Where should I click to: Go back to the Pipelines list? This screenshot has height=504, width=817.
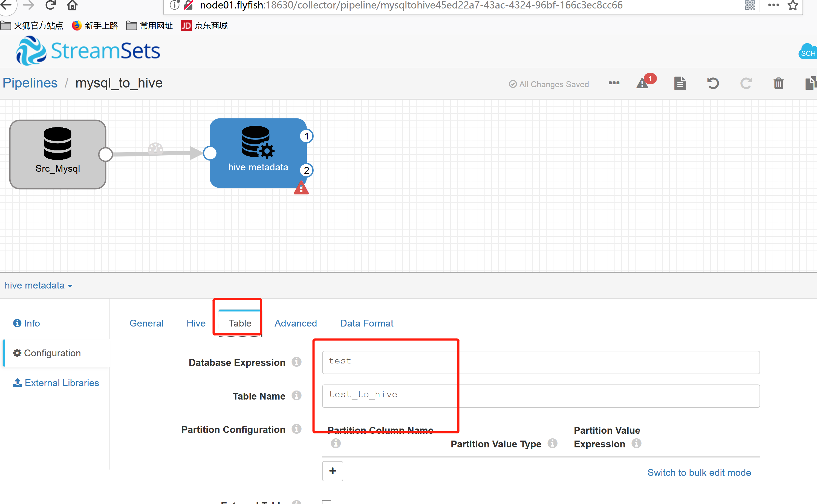tap(30, 83)
